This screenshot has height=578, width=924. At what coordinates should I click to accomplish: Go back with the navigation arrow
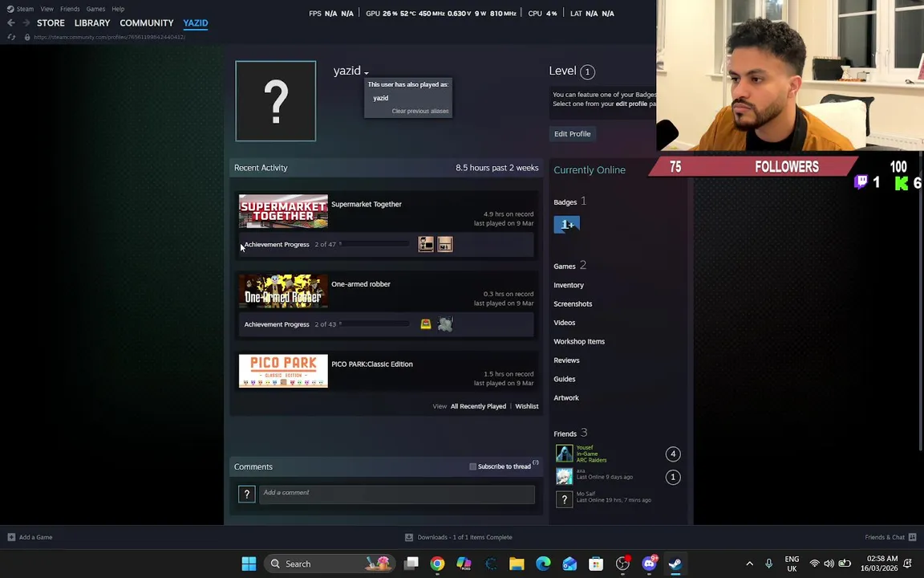coord(11,22)
